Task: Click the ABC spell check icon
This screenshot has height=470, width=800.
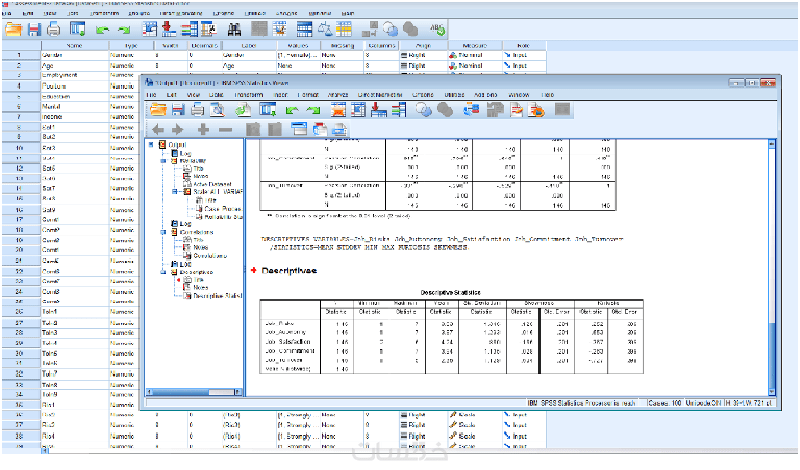Action: (x=436, y=30)
